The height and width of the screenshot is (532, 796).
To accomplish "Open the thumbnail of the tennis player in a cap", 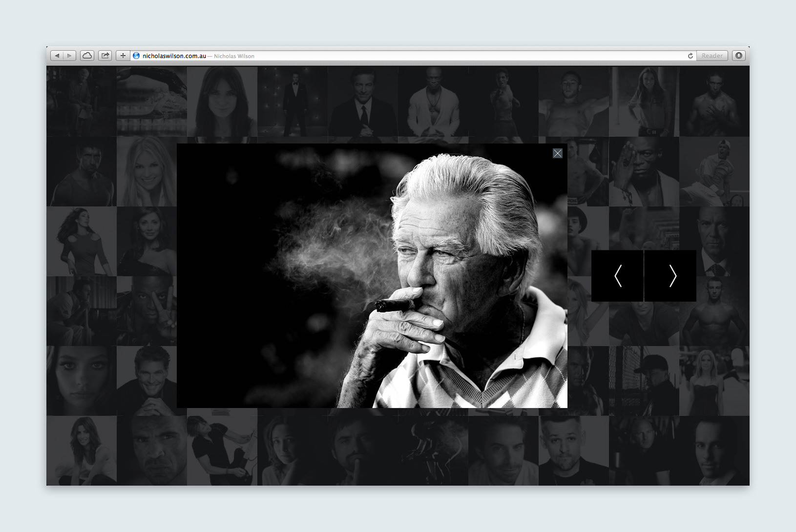I will pos(714,171).
